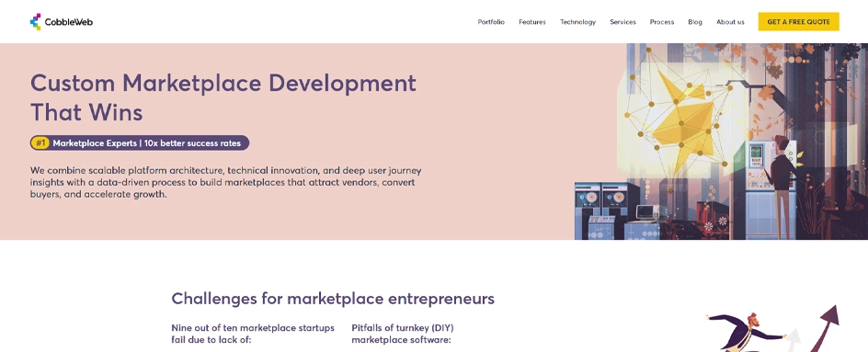Open the About us page
The height and width of the screenshot is (352, 868).
tap(730, 22)
